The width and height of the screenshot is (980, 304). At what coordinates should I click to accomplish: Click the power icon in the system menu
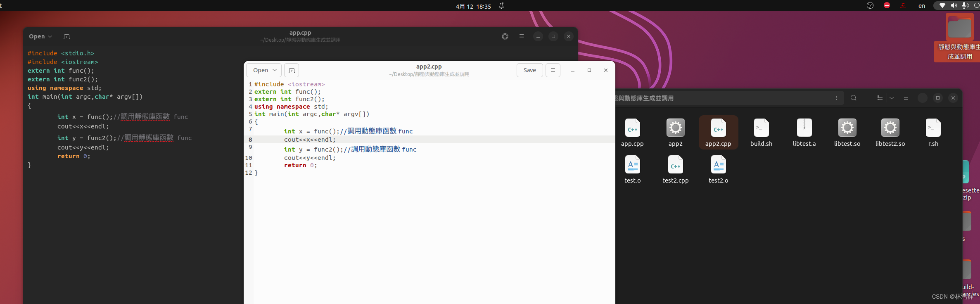click(x=976, y=5)
